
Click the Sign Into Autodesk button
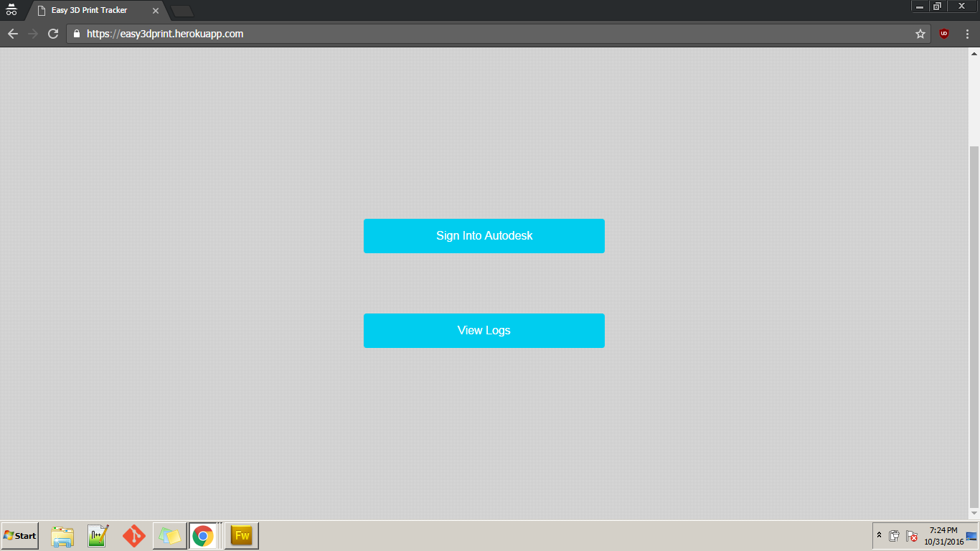(484, 236)
